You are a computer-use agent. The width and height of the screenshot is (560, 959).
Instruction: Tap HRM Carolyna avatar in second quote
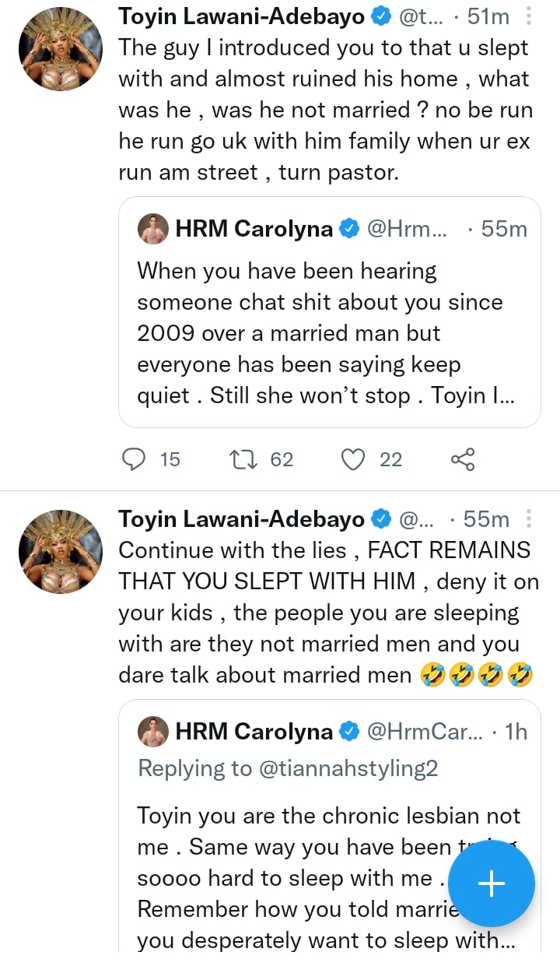[152, 731]
